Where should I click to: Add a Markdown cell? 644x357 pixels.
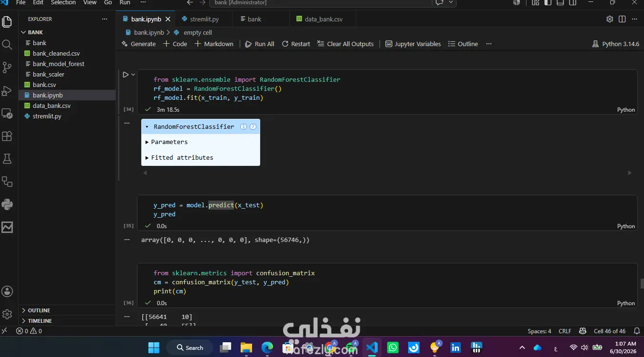coord(214,44)
